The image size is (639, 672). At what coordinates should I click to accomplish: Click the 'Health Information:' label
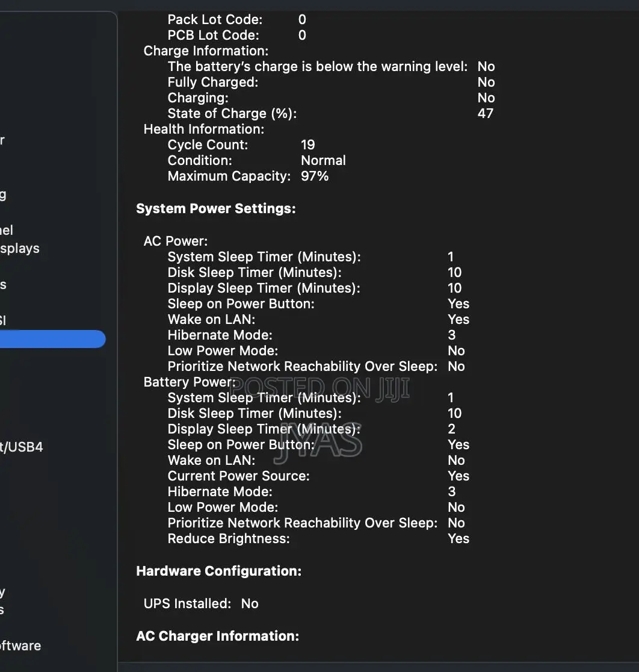pos(204,129)
